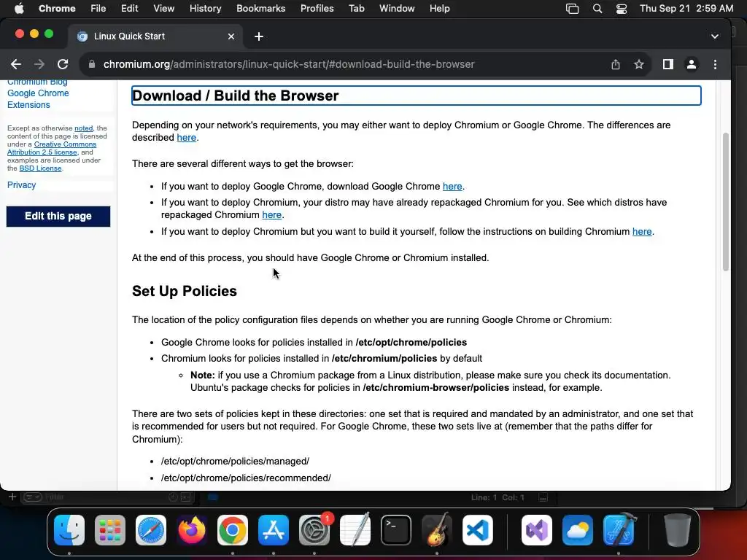
Task: Open the Chrome application menu
Action: coord(57,9)
